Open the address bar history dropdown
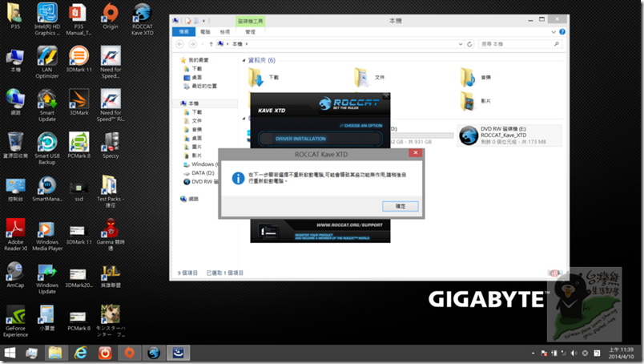Viewport: 644px width, 364px height. [461, 44]
